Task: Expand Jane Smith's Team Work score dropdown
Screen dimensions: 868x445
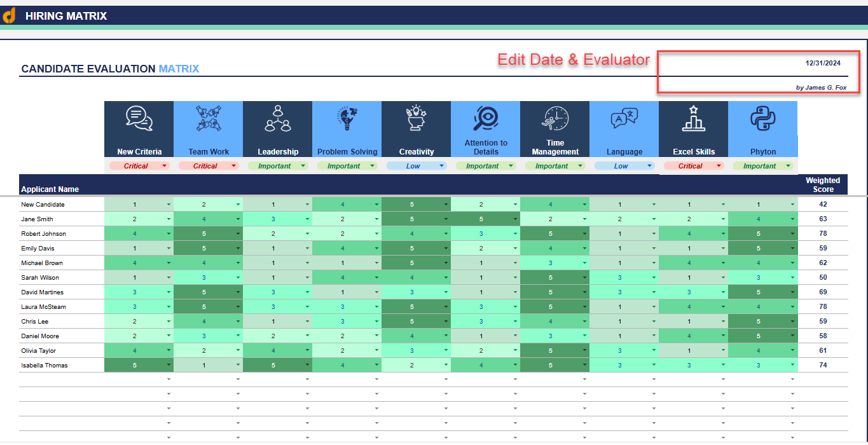Action: tap(238, 218)
